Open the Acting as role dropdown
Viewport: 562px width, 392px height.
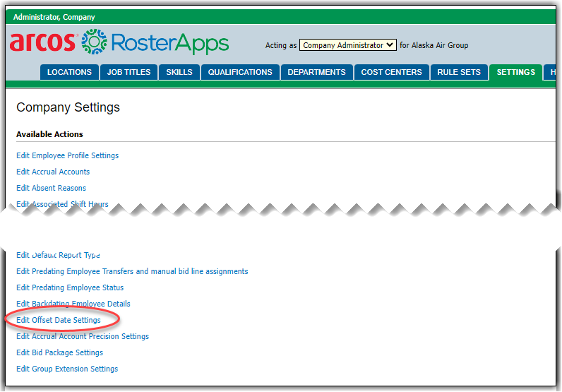tap(347, 45)
